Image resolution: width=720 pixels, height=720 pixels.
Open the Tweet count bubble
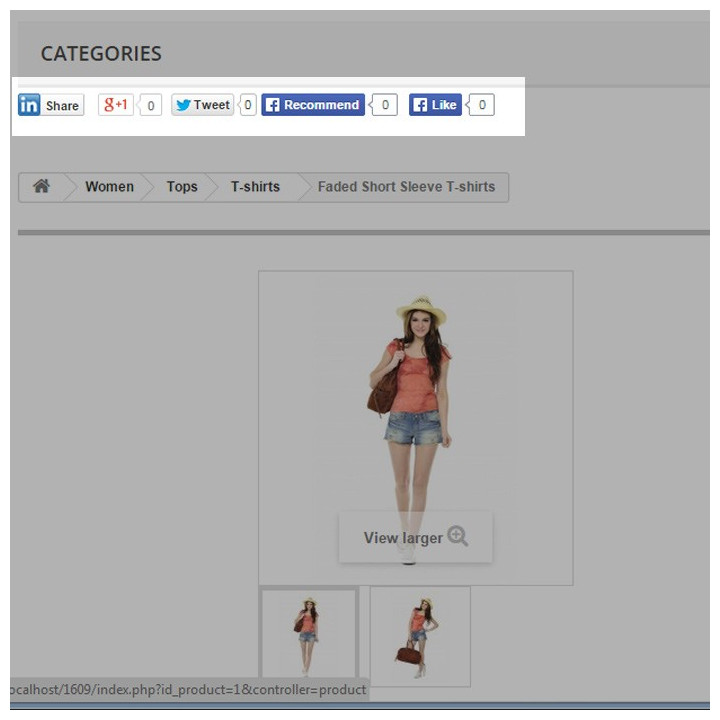coord(248,105)
